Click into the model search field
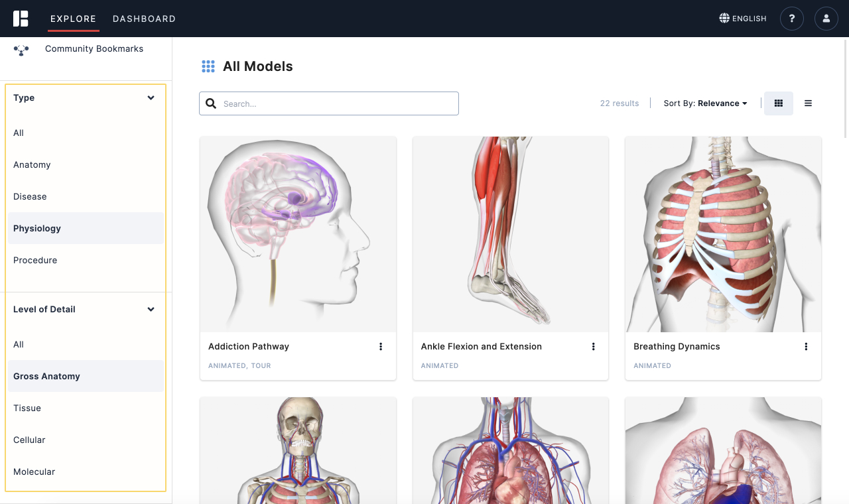This screenshot has height=504, width=849. pos(329,103)
